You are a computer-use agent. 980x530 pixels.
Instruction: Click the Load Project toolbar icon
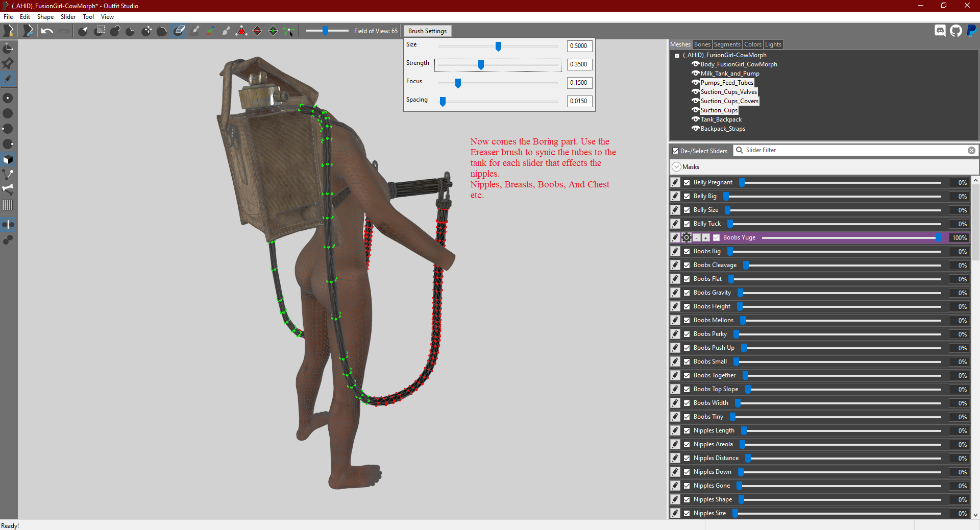click(28, 31)
